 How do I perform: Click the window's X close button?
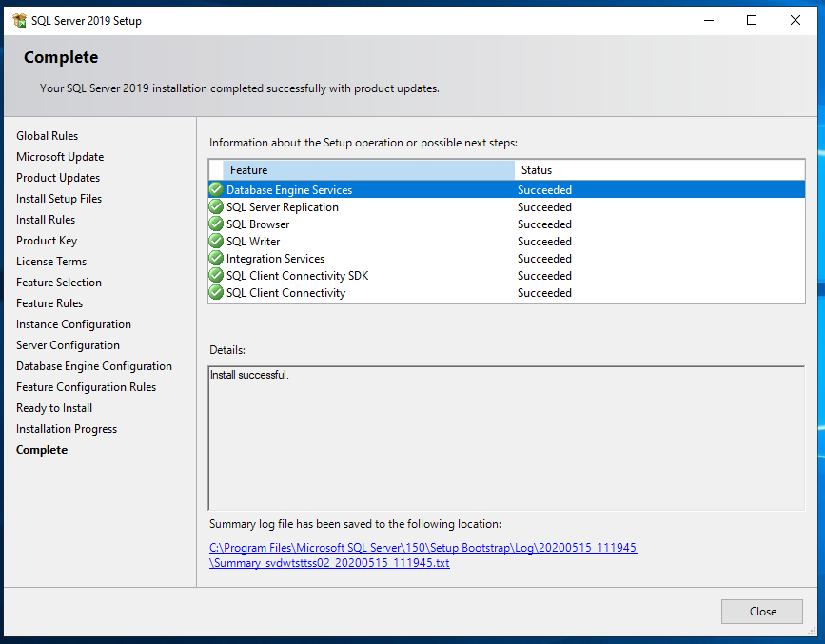(795, 20)
